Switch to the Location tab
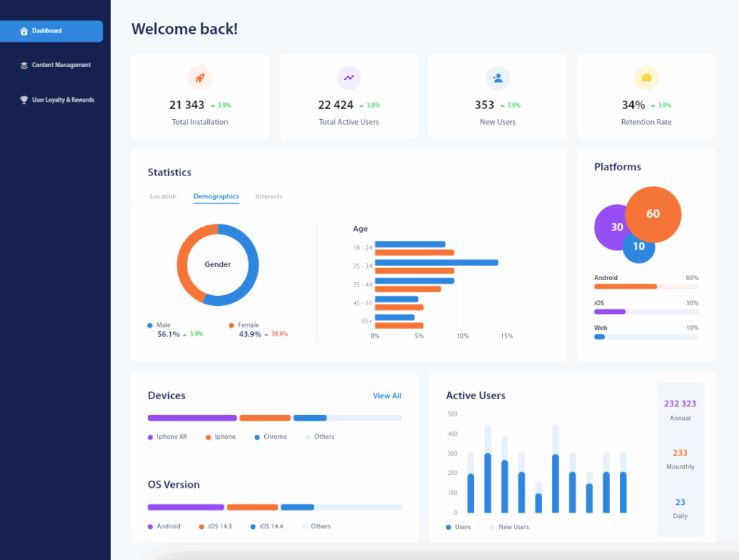This screenshot has width=739, height=560. pyautogui.click(x=163, y=196)
